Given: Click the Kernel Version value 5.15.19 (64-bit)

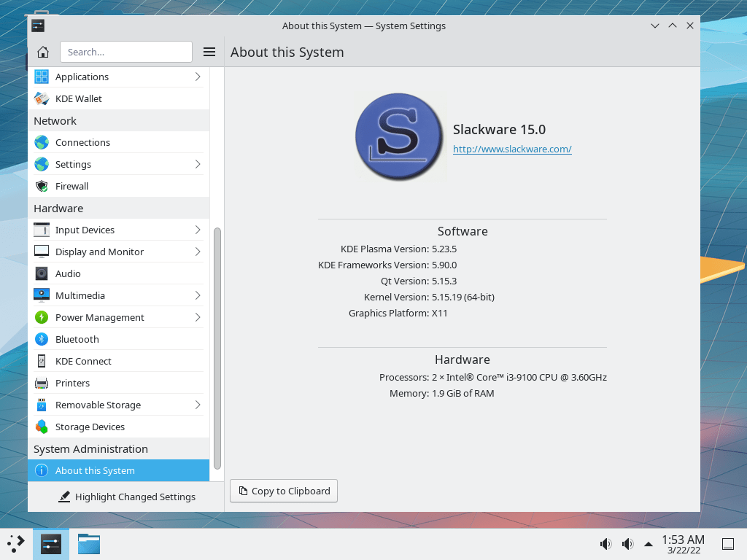Looking at the screenshot, I should pos(463,297).
